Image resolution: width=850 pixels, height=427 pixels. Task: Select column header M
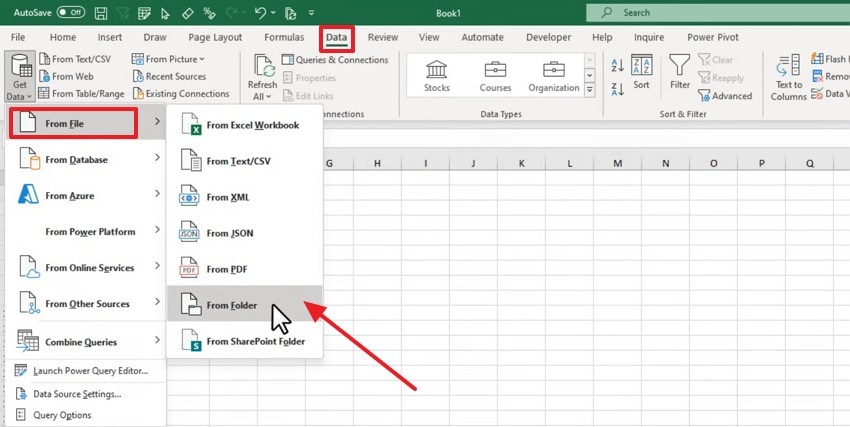[x=617, y=163]
